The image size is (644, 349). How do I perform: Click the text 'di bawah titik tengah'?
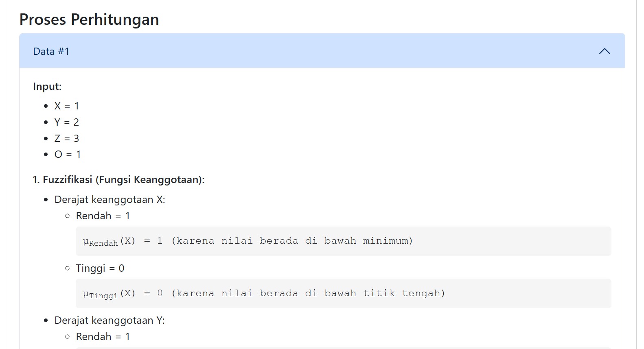pos(375,293)
